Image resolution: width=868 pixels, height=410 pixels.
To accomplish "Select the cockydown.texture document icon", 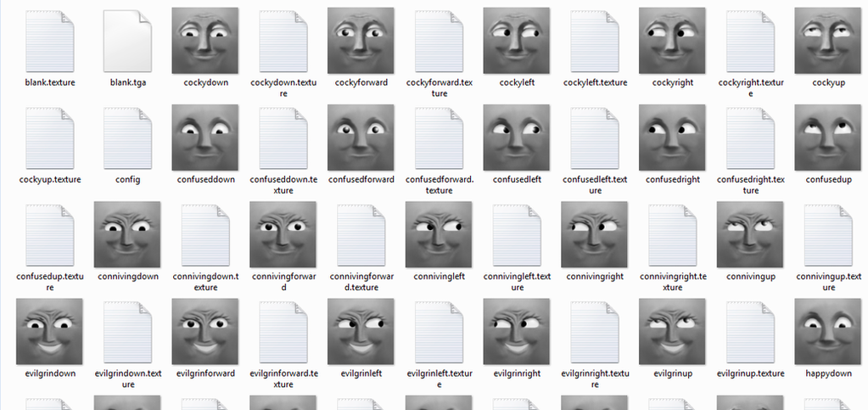I will [x=283, y=41].
